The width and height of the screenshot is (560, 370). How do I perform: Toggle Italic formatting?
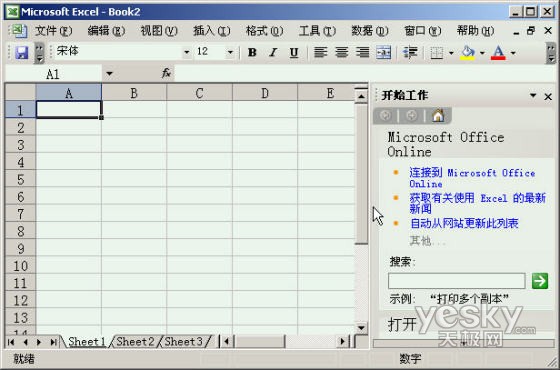pos(273,52)
